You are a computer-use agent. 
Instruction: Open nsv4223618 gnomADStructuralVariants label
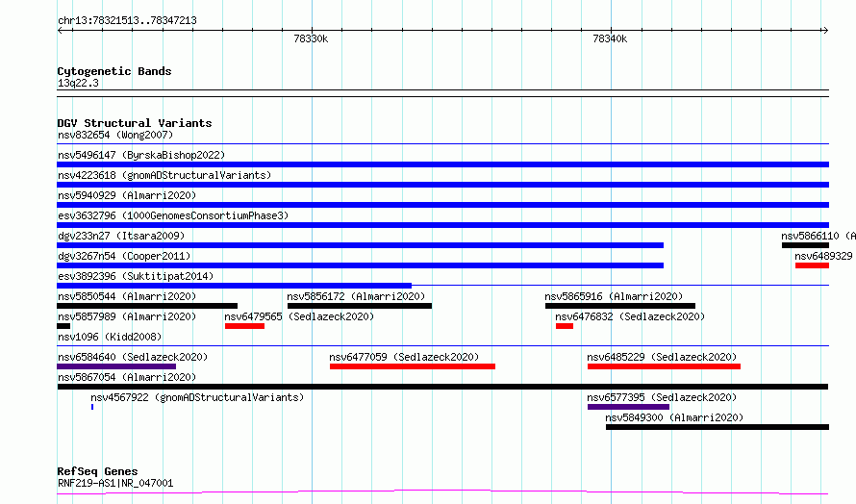[x=164, y=175]
